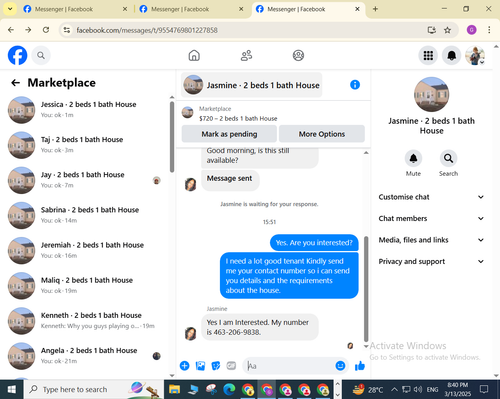Open conversation information blue i icon

pos(355,85)
